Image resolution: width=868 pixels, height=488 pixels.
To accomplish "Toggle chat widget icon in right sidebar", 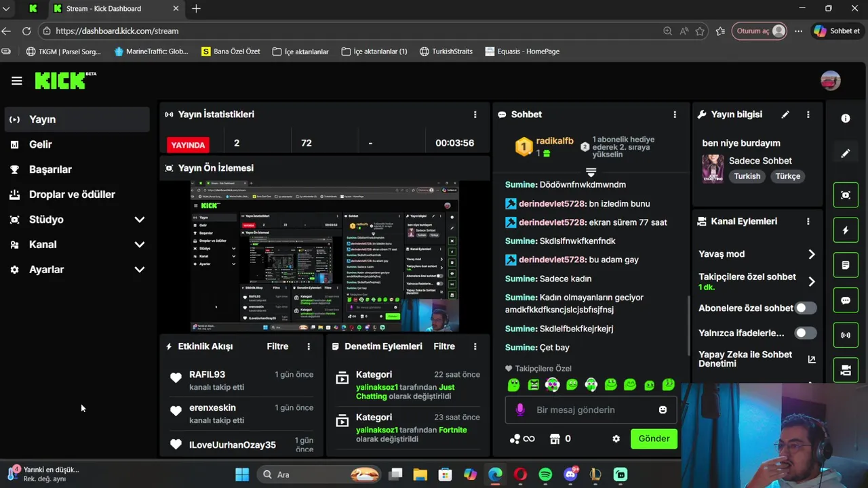I will click(846, 300).
